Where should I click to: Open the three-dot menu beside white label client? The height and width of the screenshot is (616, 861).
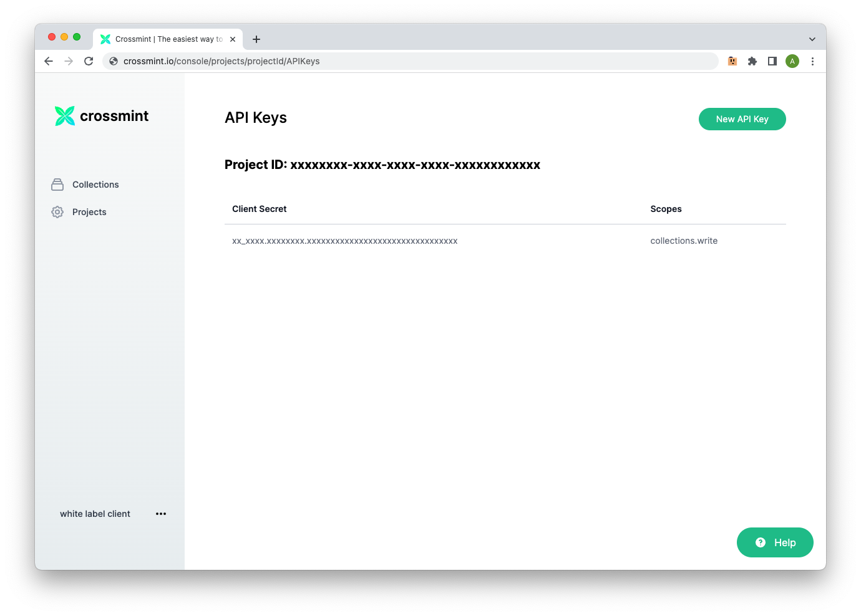coord(161,514)
